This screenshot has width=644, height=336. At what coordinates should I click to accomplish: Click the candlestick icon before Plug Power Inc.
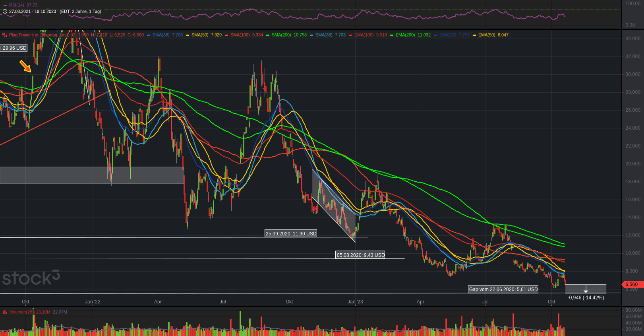coord(5,35)
